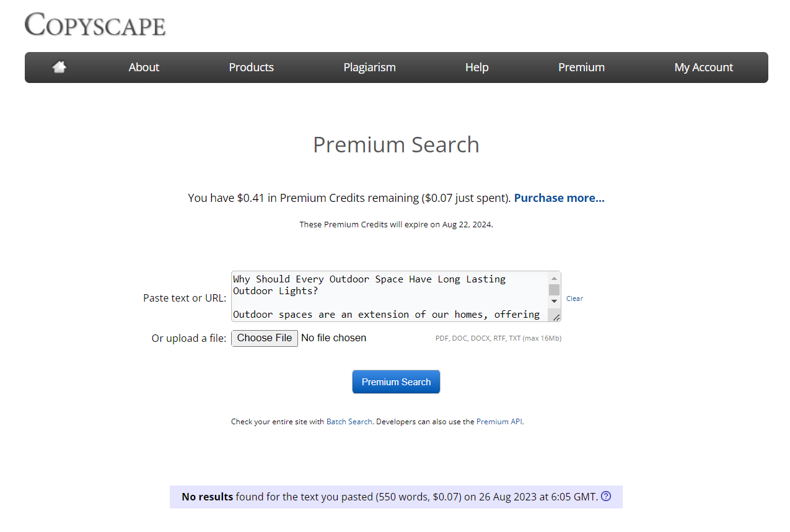Click the home icon in navigation bar

point(59,67)
